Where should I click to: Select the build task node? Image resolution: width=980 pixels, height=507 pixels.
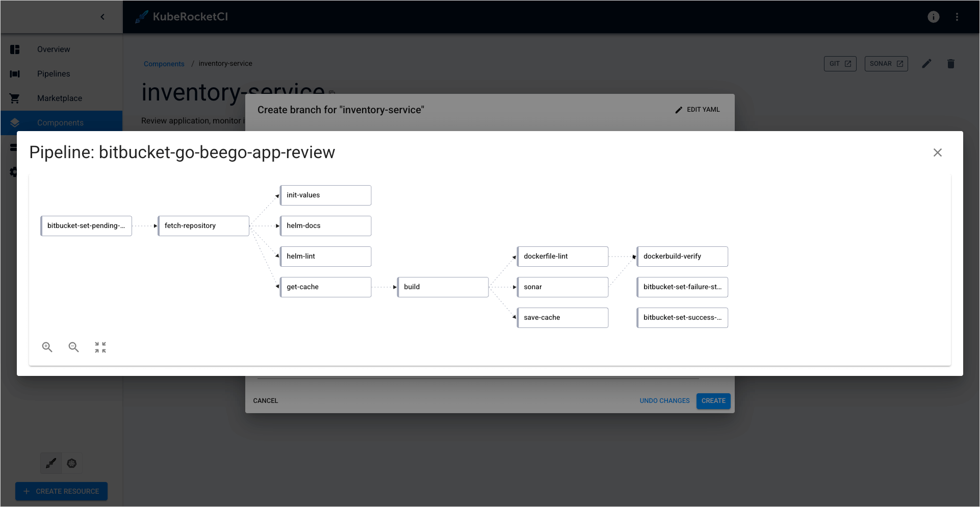pyautogui.click(x=443, y=287)
